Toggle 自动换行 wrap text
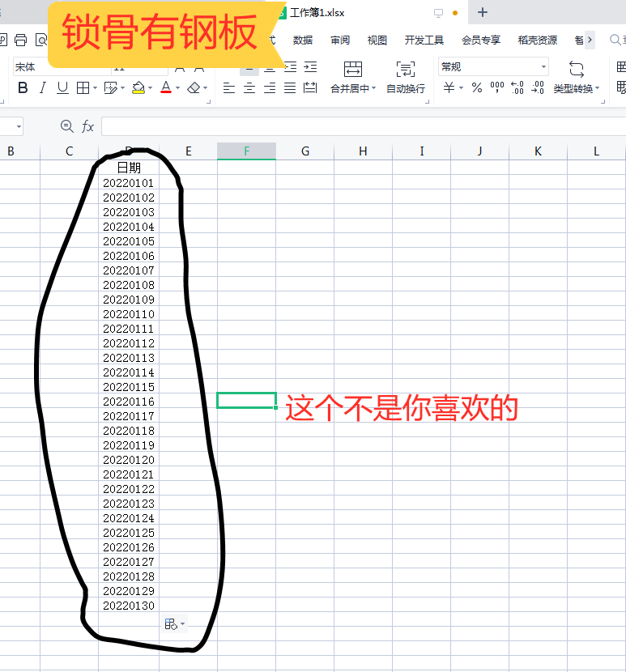The height and width of the screenshot is (672, 626). pyautogui.click(x=406, y=78)
